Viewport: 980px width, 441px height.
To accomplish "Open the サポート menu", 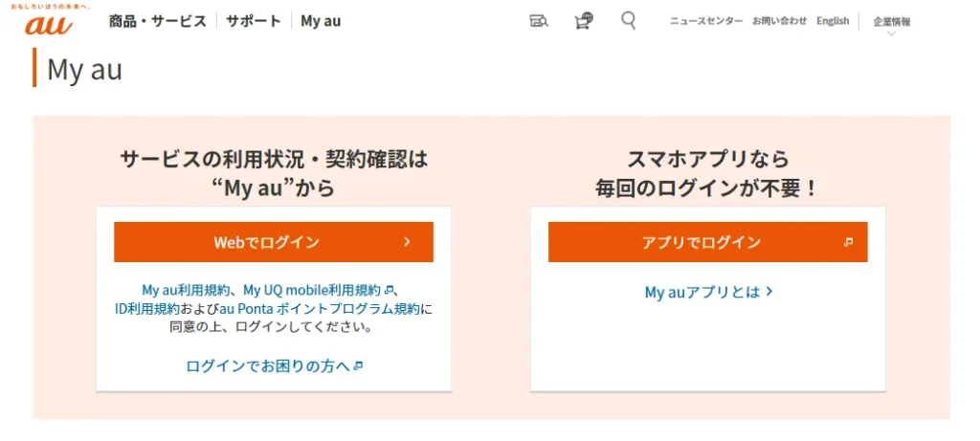I will (254, 21).
